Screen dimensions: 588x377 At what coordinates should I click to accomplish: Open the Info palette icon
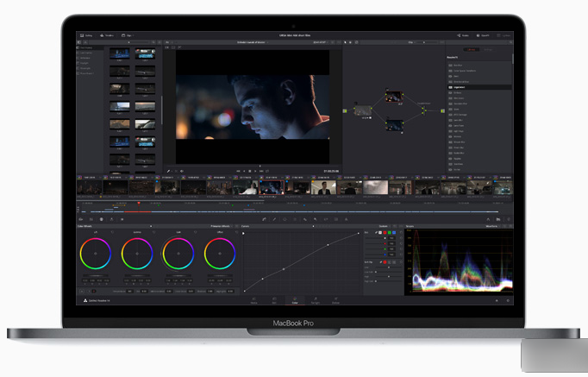pyautogui.click(x=509, y=219)
